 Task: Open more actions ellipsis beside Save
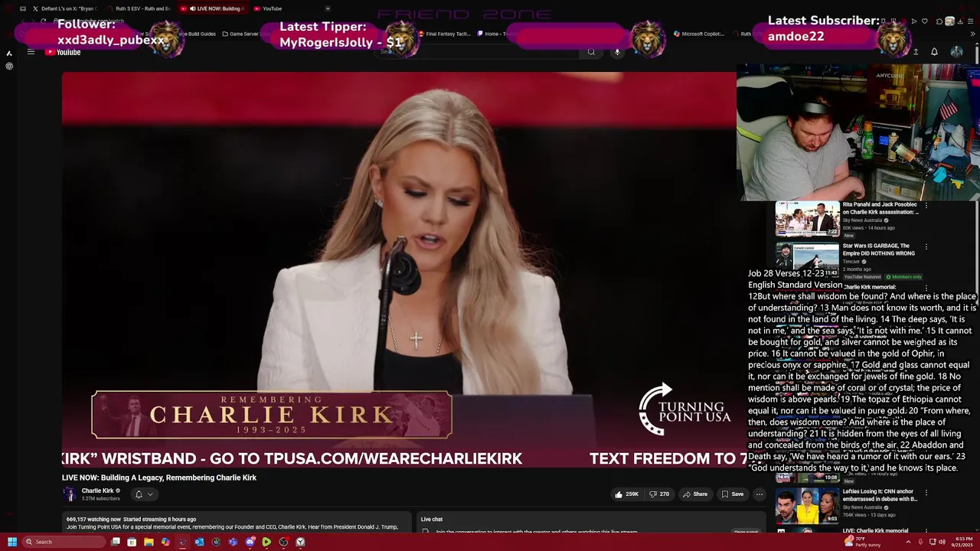tap(759, 494)
